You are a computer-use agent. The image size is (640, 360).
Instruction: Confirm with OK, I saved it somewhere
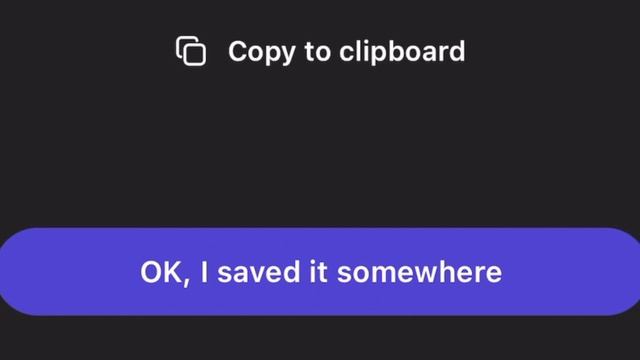[320, 272]
